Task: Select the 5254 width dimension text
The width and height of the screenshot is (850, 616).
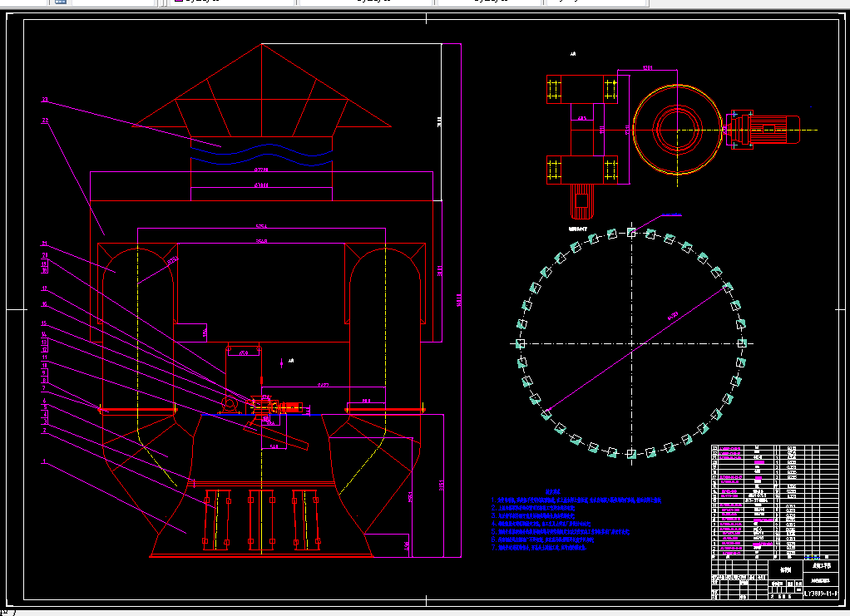Action: click(261, 226)
